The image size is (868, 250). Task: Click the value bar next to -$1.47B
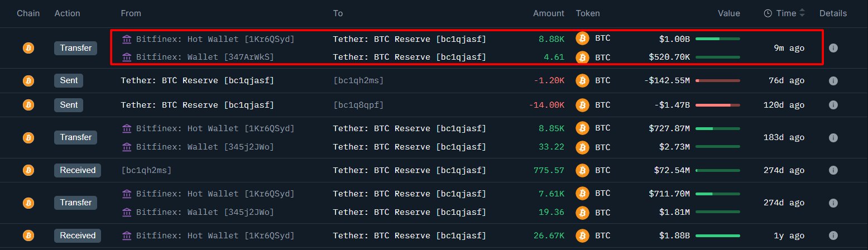717,105
